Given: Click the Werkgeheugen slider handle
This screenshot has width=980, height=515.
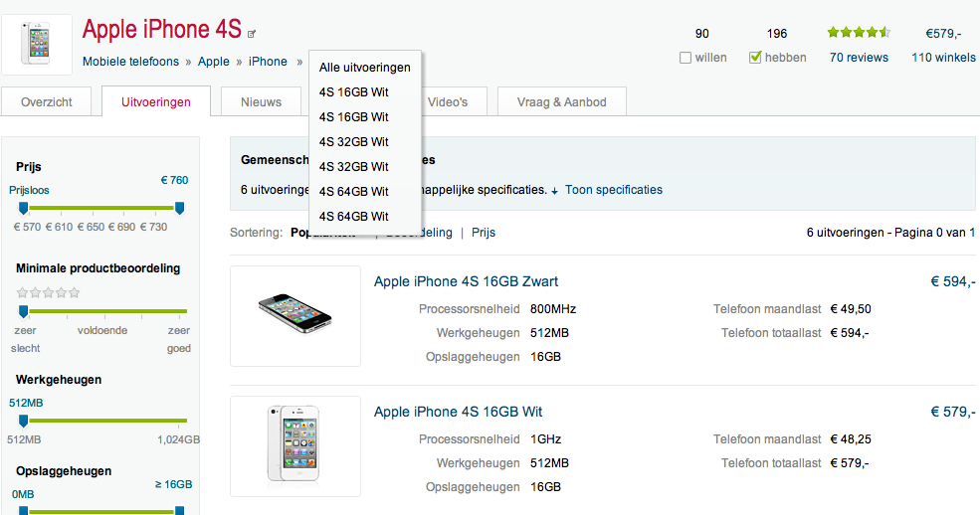Looking at the screenshot, I should (x=23, y=421).
